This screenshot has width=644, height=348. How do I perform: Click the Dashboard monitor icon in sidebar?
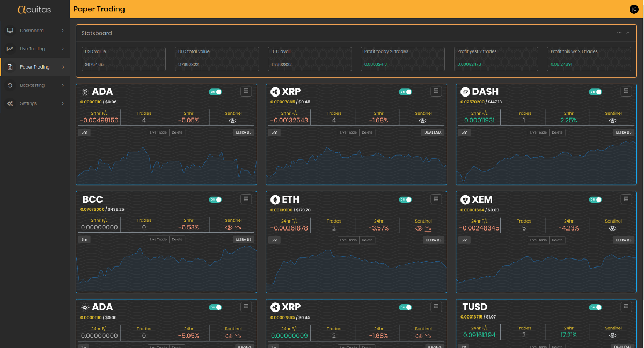(x=10, y=31)
